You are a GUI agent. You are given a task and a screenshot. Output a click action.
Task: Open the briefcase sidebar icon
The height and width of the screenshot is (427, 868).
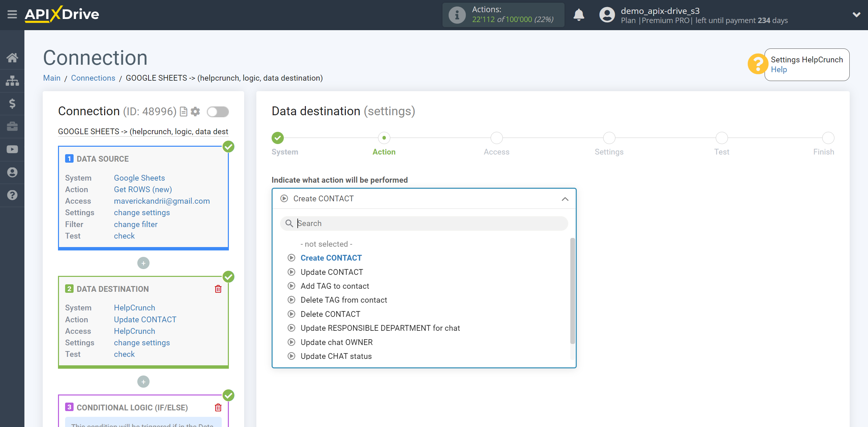click(12, 126)
